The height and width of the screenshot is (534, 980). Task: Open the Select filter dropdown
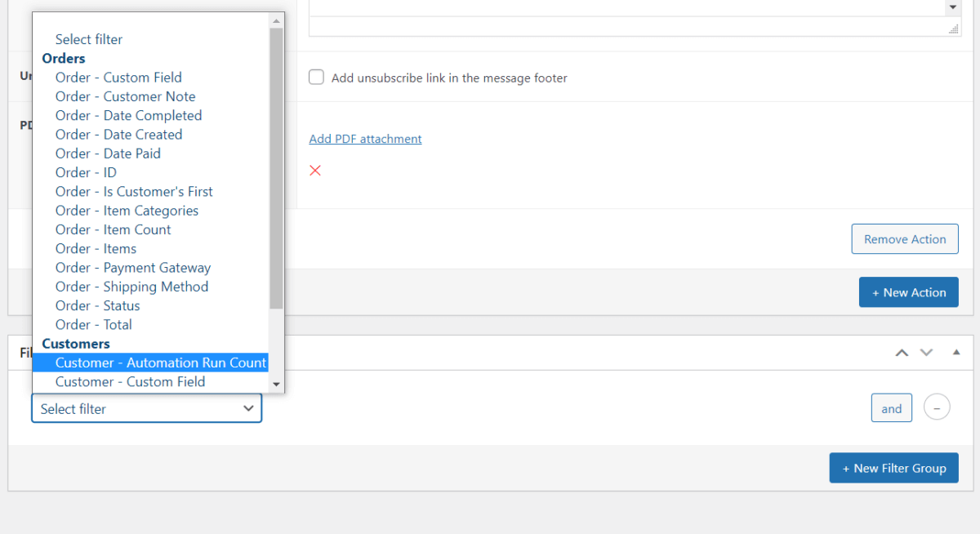tap(146, 408)
